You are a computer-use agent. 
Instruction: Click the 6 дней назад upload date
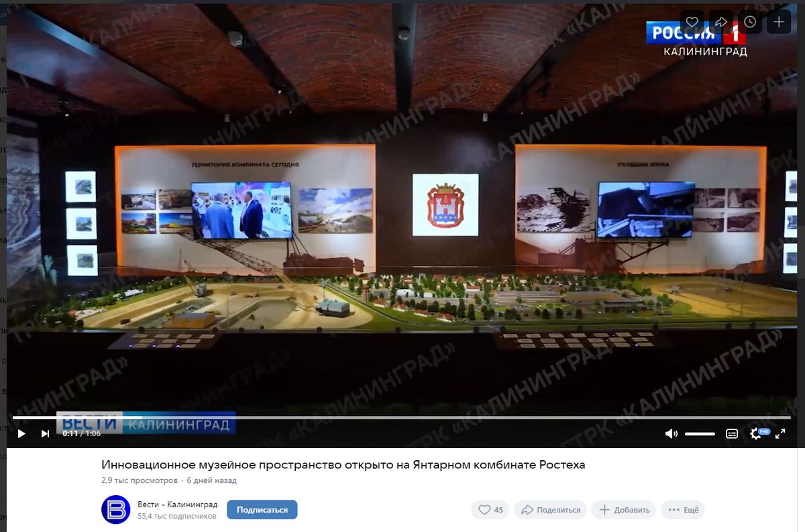click(211, 480)
